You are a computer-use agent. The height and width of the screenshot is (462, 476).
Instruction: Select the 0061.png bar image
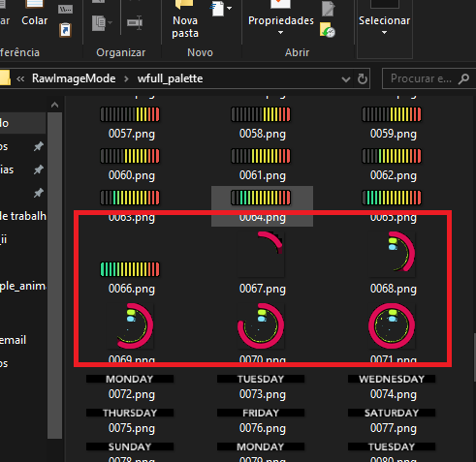pos(261,156)
